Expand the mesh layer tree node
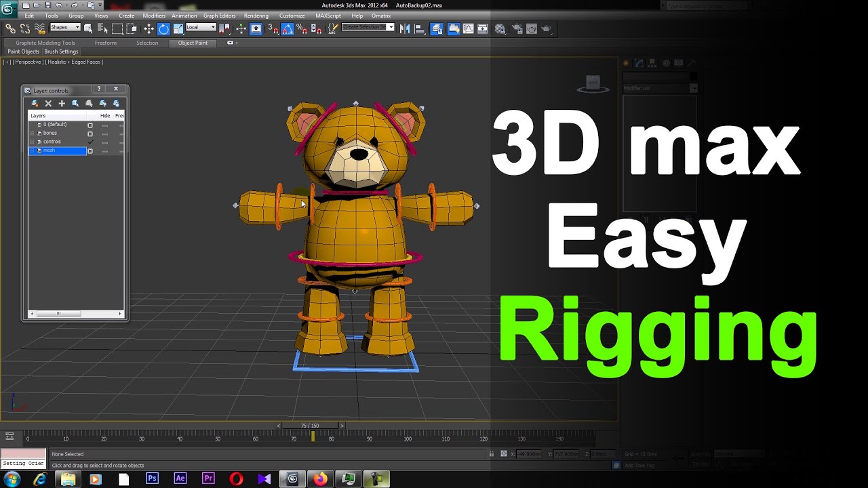The width and height of the screenshot is (868, 488). pos(32,150)
